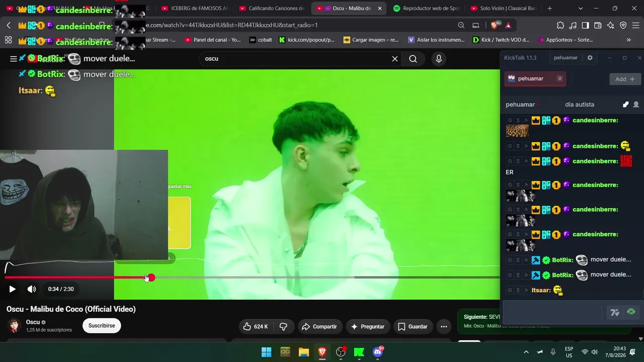Open the Windows Start menu

coord(266,352)
